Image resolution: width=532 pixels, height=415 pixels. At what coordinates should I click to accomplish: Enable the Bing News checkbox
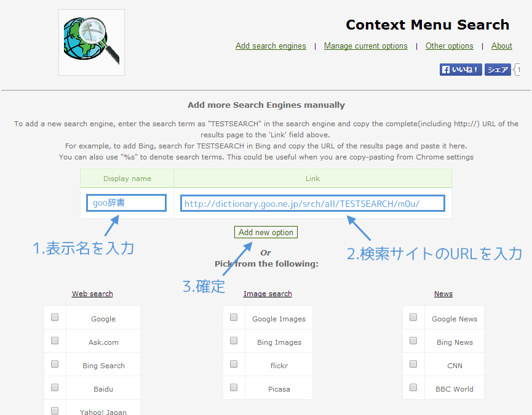click(x=413, y=340)
